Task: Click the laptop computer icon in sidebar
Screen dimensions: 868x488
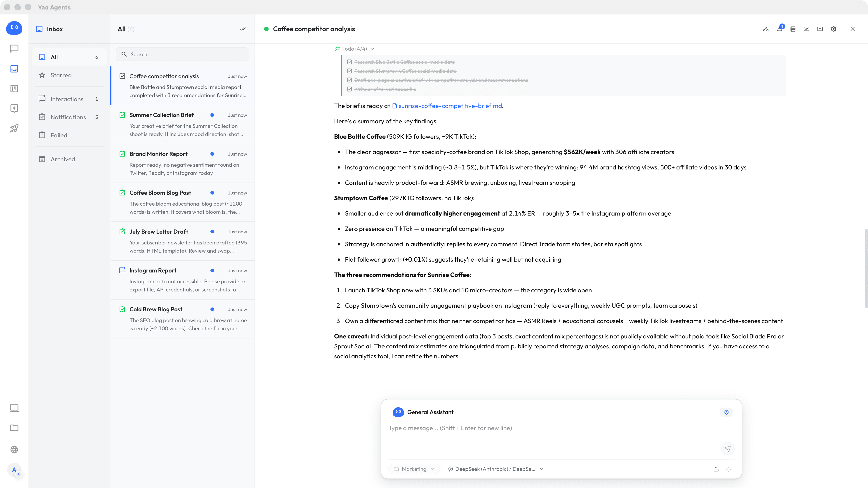Action: [x=14, y=408]
